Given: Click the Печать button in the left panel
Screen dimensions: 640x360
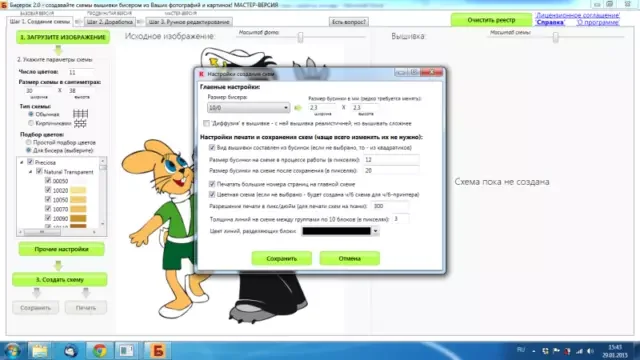Looking at the screenshot, I should (x=86, y=308).
